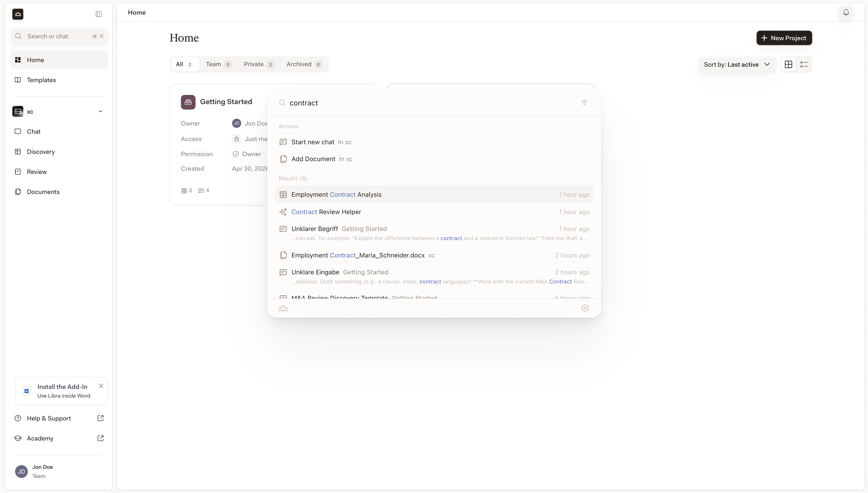This screenshot has width=868, height=493.
Task: Open Jon Doe account menu
Action: 59,471
